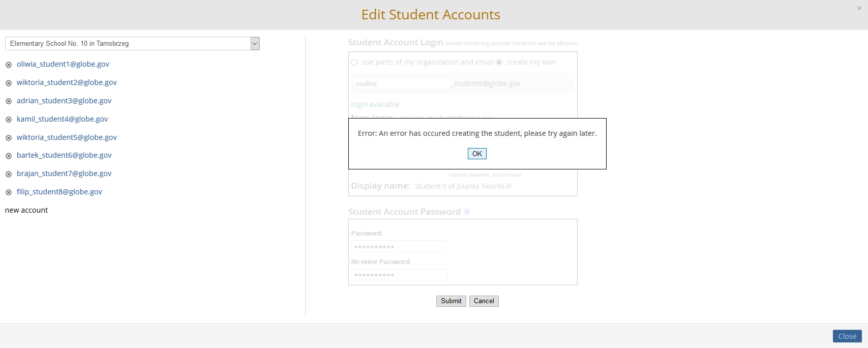
Task: Click help icon beside Student Account Password
Action: coord(467,212)
